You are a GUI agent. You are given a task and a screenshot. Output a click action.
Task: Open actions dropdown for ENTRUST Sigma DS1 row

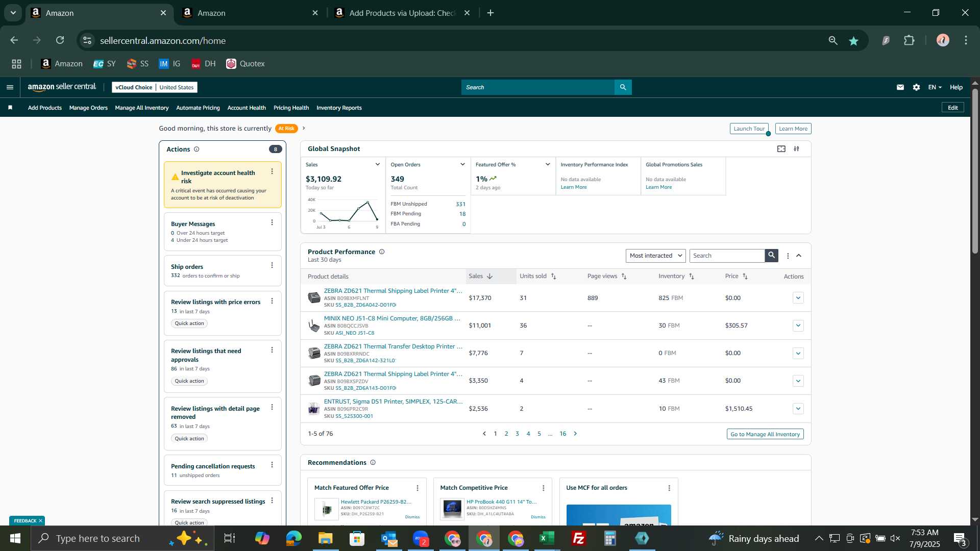click(798, 409)
